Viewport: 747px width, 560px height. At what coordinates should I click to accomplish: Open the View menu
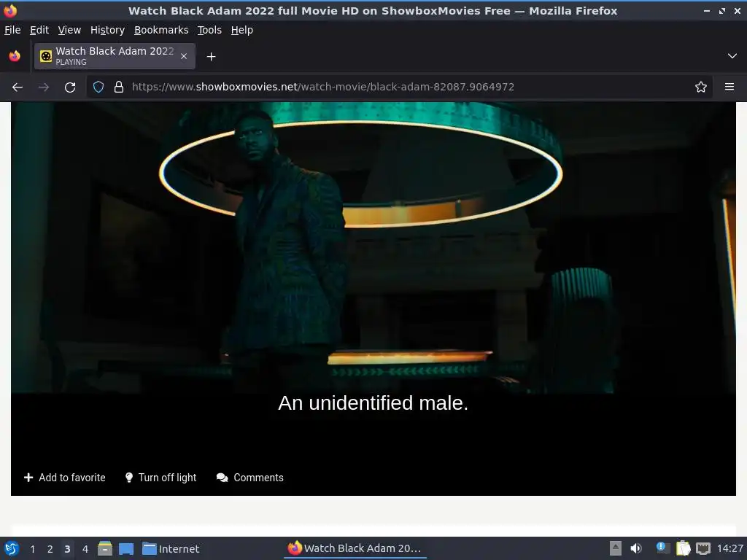coord(69,30)
